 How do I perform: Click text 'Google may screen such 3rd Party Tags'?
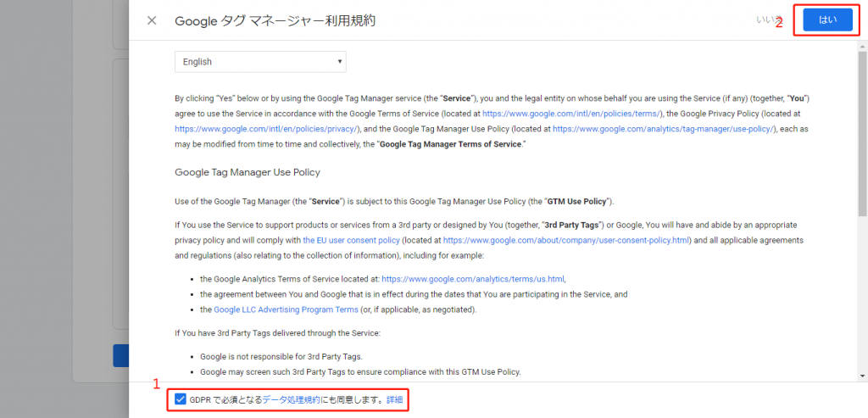271,372
